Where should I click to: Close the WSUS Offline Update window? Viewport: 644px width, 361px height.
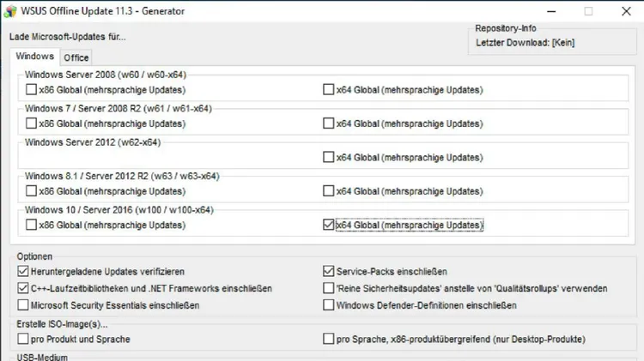click(626, 11)
